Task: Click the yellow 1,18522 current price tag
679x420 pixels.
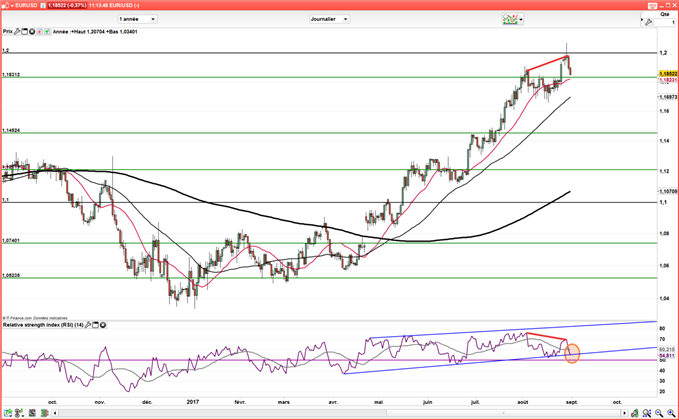Action: (668, 74)
